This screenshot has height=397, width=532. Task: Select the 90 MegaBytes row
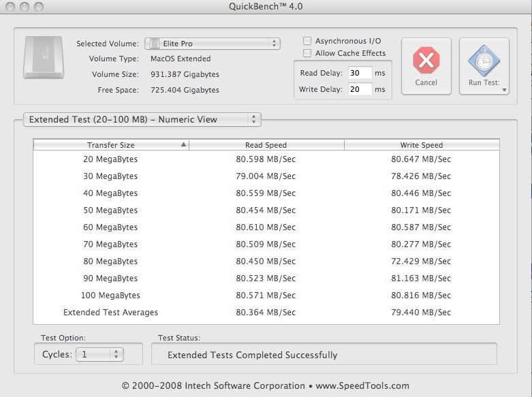coord(266,279)
